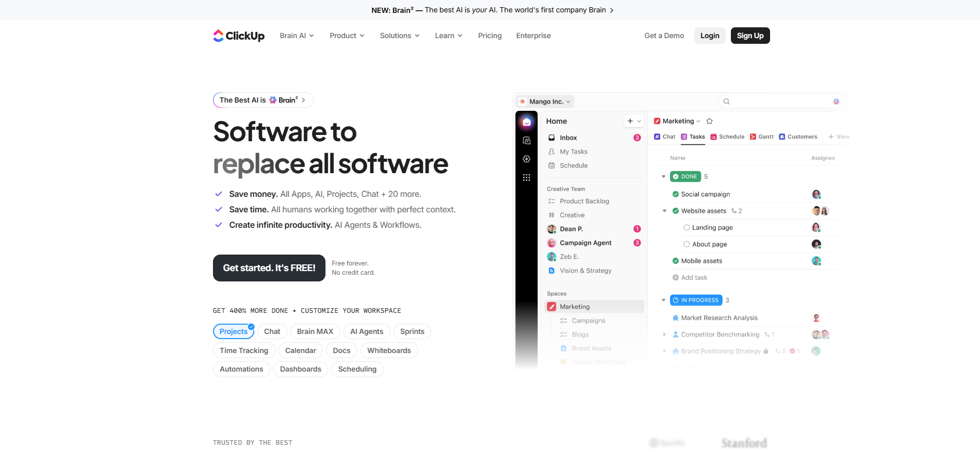Image resolution: width=980 pixels, height=469 pixels.
Task: Click the Get a Demo link
Action: coord(664,36)
